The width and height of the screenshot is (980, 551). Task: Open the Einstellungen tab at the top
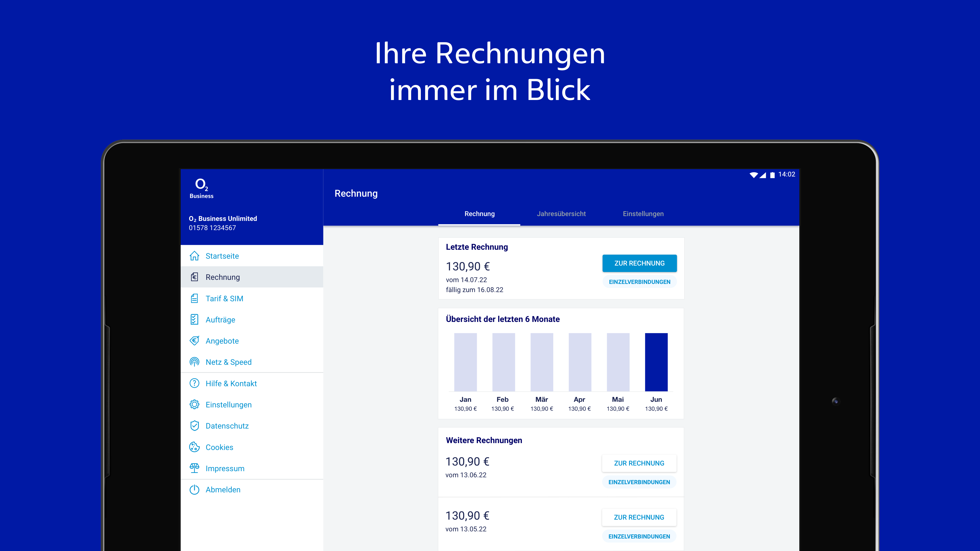pyautogui.click(x=643, y=214)
